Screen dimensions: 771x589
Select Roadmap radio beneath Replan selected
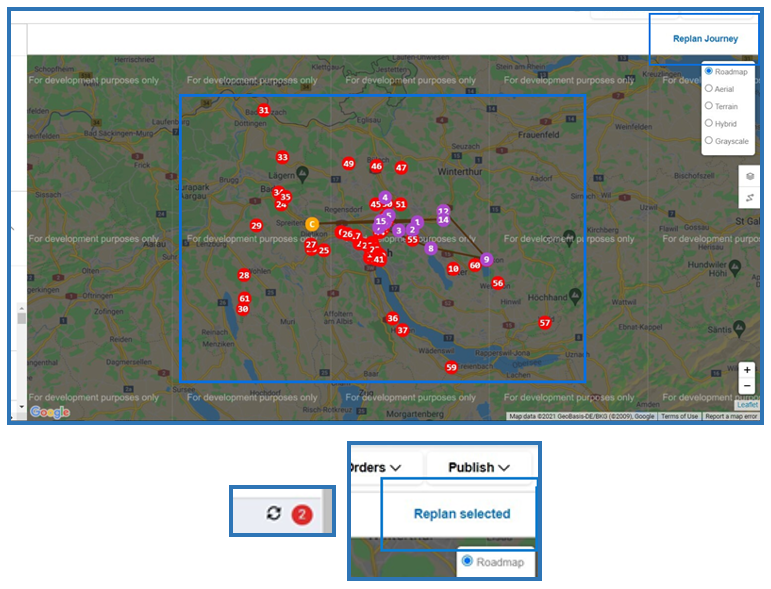[x=467, y=561]
